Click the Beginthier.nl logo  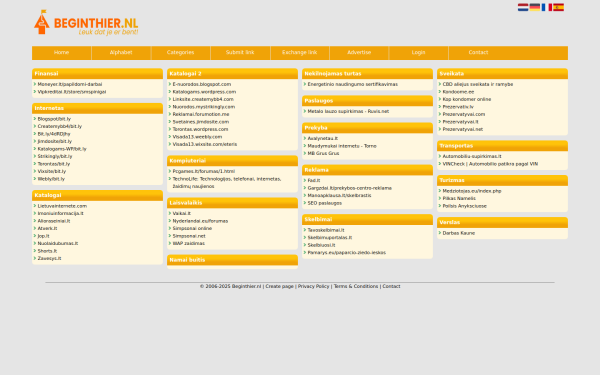coord(86,23)
